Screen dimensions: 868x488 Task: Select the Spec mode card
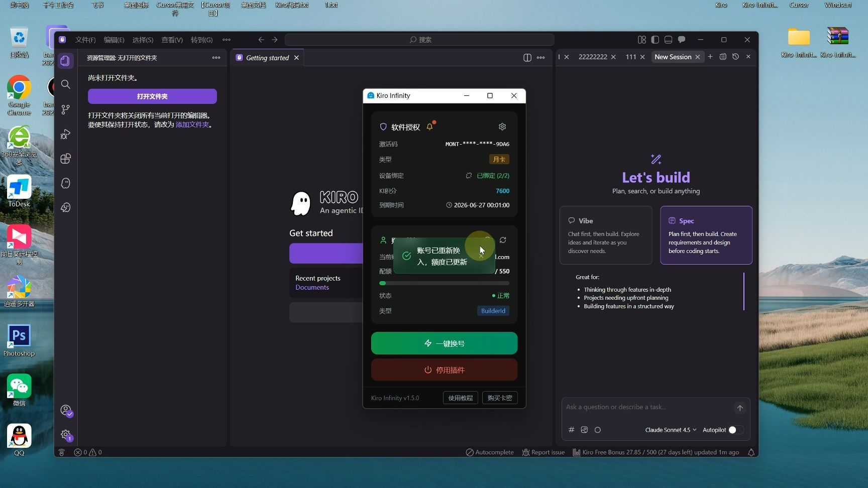tap(706, 235)
